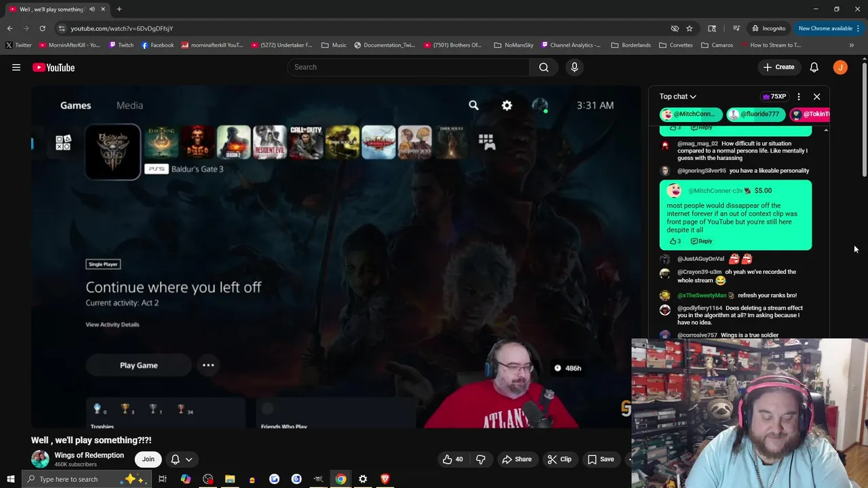Screen dimensions: 868x488
Task: Click View Activity Details link
Action: 113,324
